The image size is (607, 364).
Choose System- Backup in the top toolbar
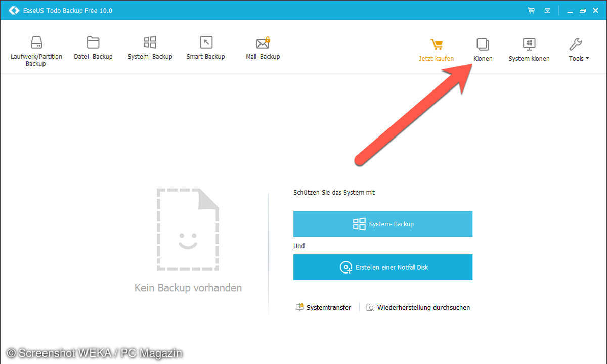click(150, 48)
